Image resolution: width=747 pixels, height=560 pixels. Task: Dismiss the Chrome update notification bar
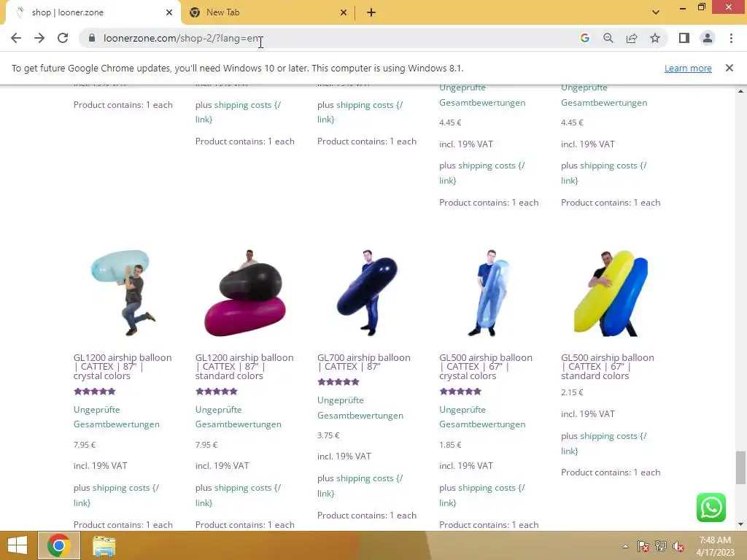click(729, 68)
